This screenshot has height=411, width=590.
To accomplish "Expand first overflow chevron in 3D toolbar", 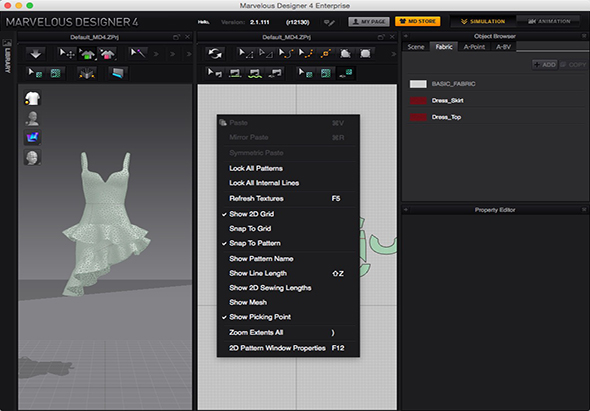I will point(156,55).
